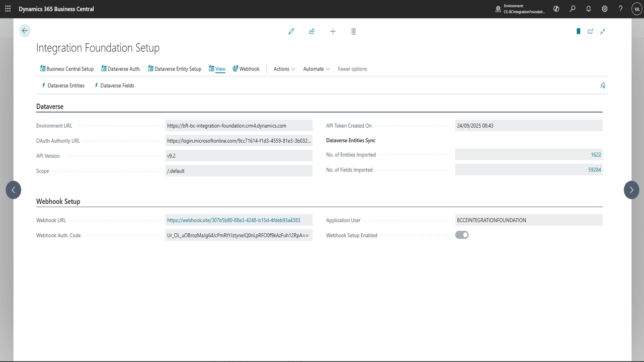Click the API Token Created On field
The width and height of the screenshot is (644, 362).
(529, 126)
